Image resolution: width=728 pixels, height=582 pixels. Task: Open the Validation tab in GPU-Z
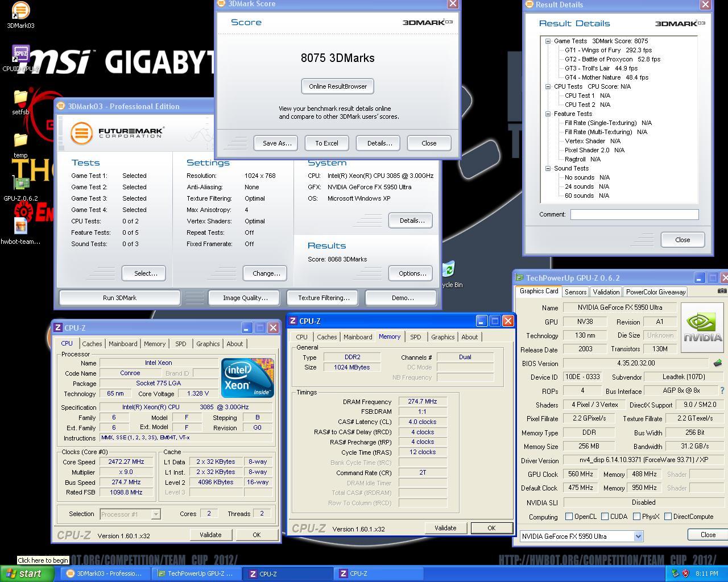click(x=606, y=292)
